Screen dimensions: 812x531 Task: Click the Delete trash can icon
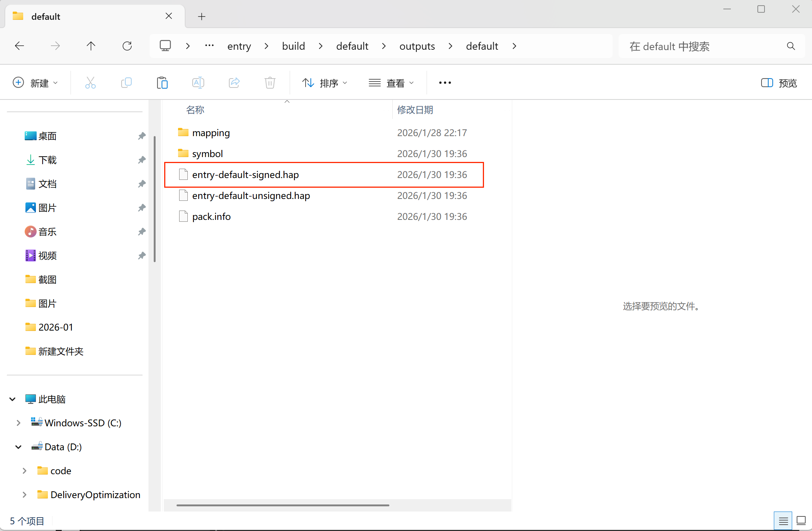click(x=270, y=83)
